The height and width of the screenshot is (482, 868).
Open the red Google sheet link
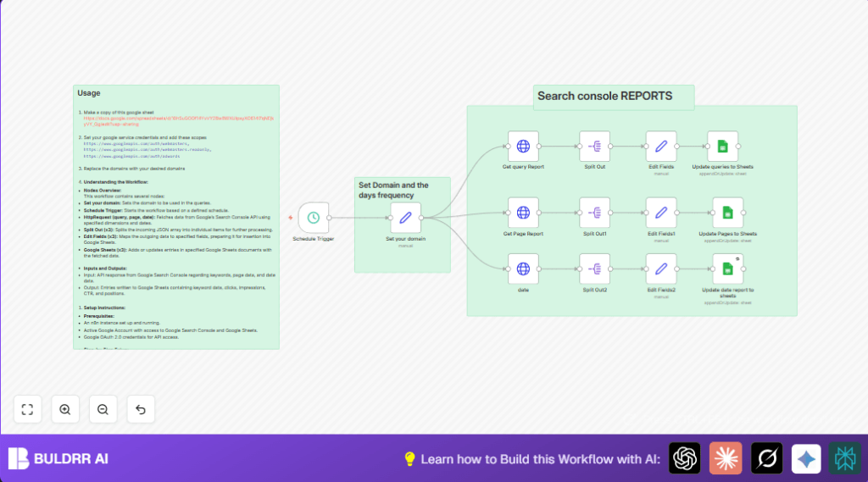pyautogui.click(x=178, y=121)
